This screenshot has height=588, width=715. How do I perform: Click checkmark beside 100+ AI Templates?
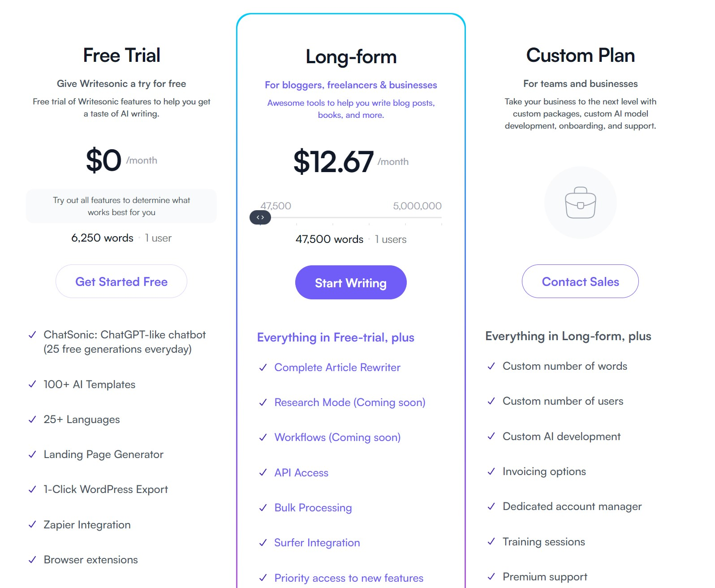coord(32,385)
